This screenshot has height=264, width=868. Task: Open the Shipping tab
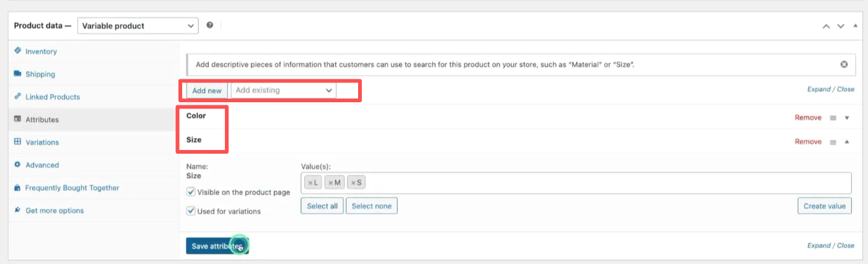(x=40, y=74)
